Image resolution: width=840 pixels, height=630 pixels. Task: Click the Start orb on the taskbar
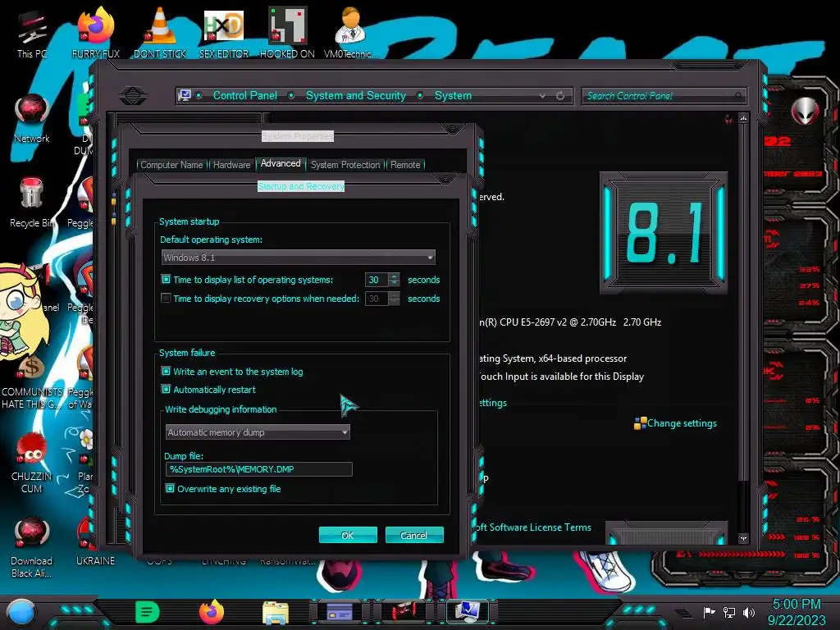[21, 612]
